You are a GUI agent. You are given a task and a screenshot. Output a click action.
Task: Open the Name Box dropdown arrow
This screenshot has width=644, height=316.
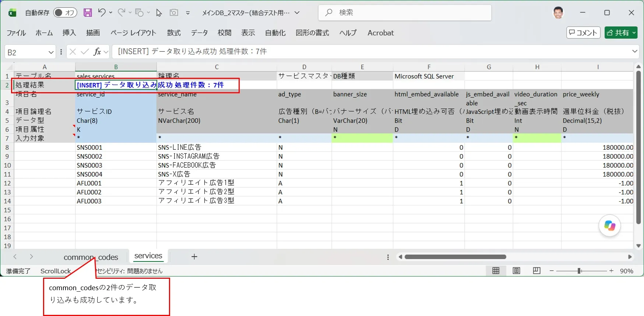coord(51,52)
